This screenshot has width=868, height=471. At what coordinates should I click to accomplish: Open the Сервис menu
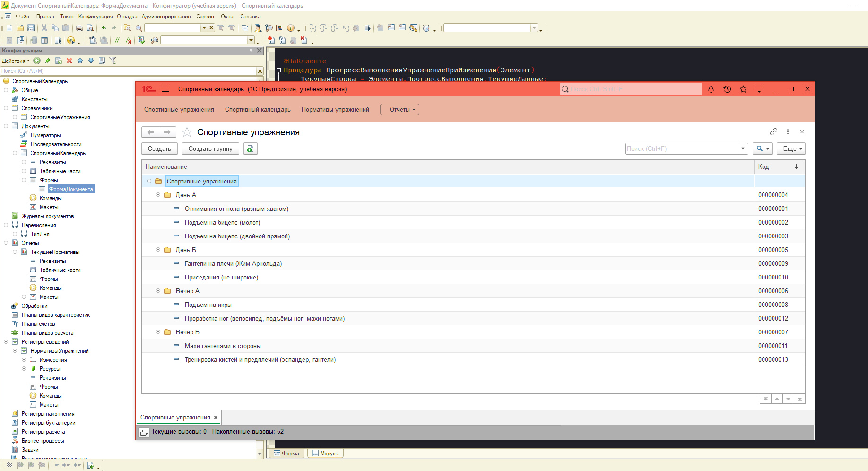[205, 17]
